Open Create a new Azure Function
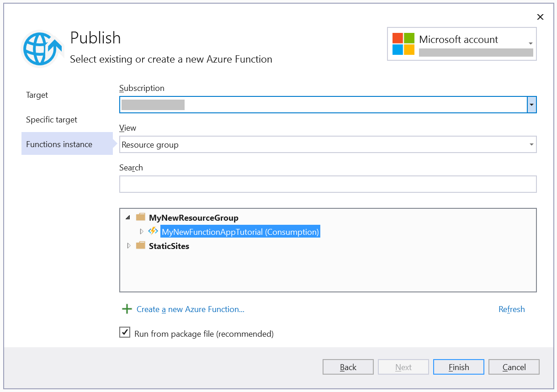The width and height of the screenshot is (557, 392). pos(190,309)
